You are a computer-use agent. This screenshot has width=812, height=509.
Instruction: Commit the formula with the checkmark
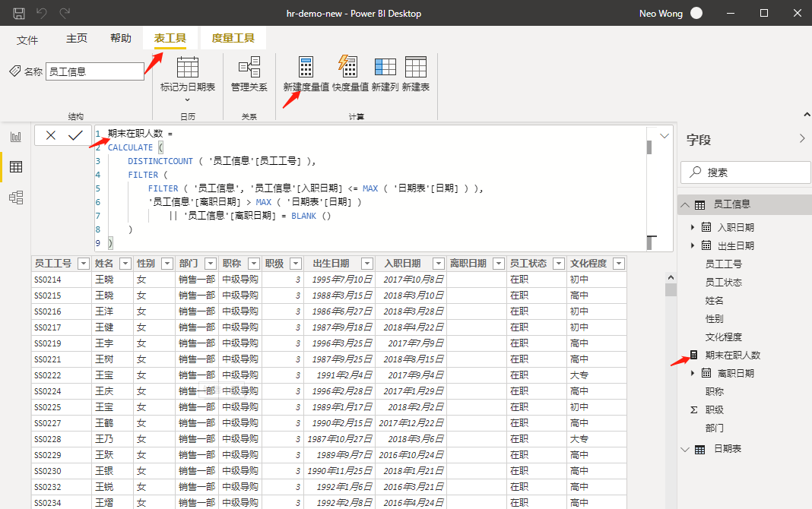[75, 135]
